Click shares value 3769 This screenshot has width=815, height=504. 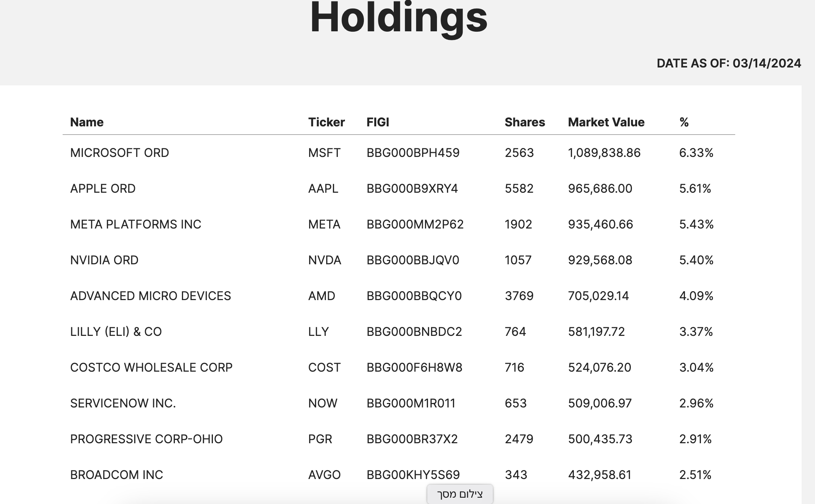tap(519, 296)
